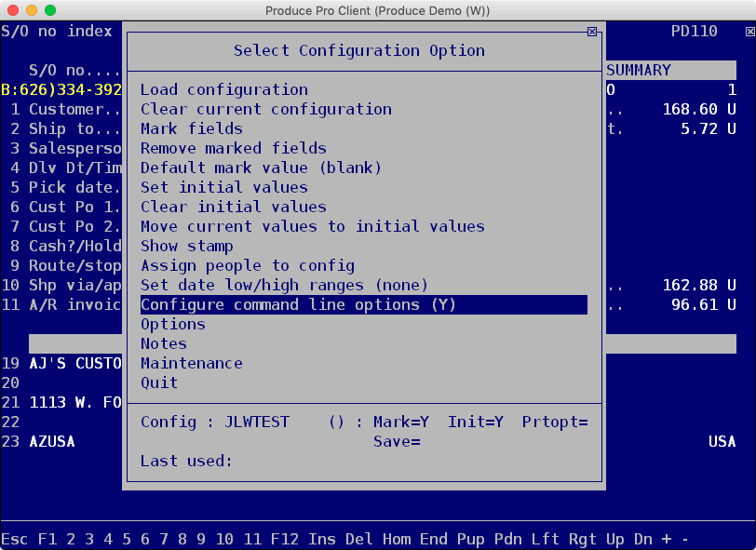
Task: Select Show stamp option
Action: (x=186, y=247)
